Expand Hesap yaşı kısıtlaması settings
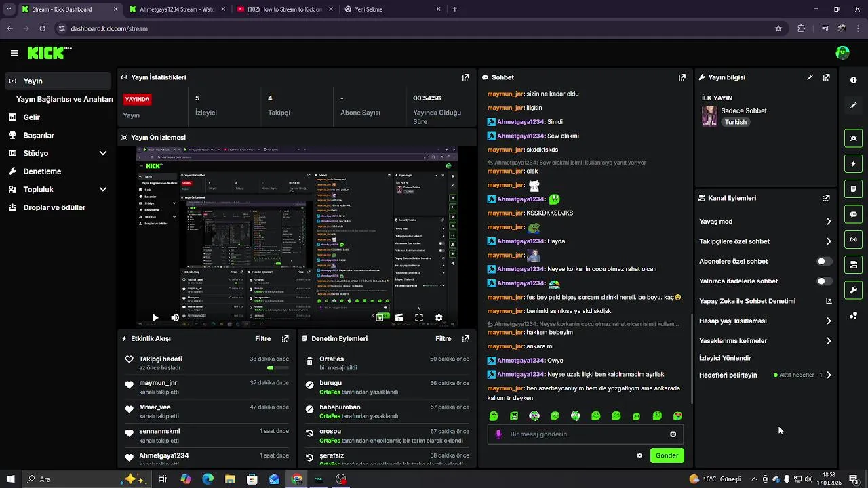The width and height of the screenshot is (868, 488). [829, 321]
